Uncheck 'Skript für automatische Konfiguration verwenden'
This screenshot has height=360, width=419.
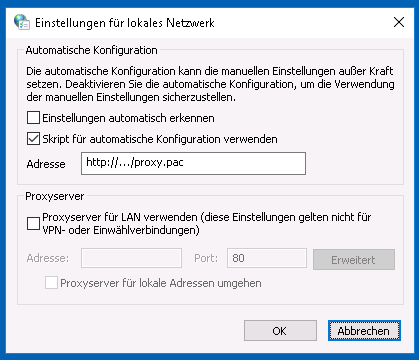33,139
